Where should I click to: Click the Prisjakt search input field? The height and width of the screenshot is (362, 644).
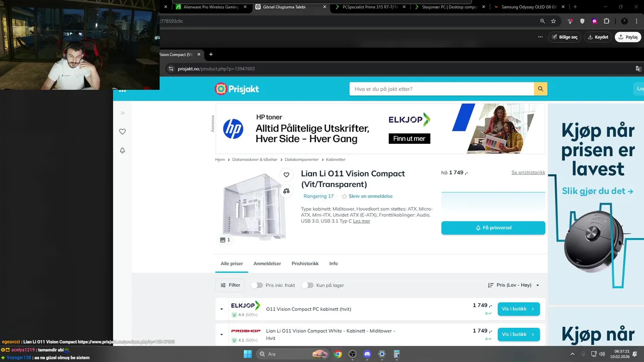pos(442,89)
